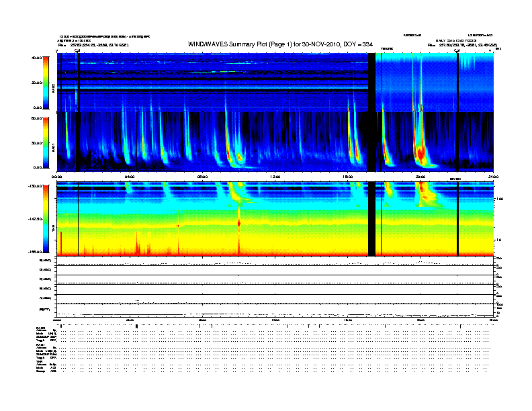Click the 100 frequency label beside TNR panel
The image size is (532, 411).
500,199
